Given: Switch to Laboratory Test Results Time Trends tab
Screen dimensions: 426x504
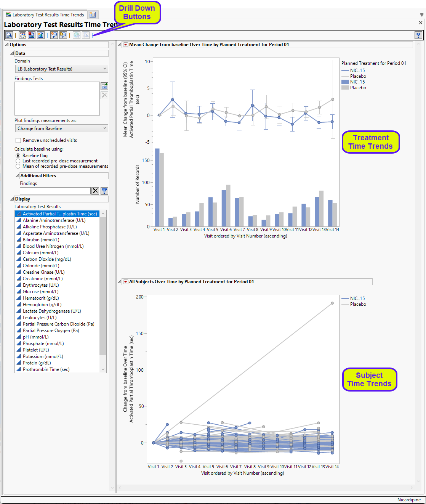Looking at the screenshot, I should tap(45, 15).
